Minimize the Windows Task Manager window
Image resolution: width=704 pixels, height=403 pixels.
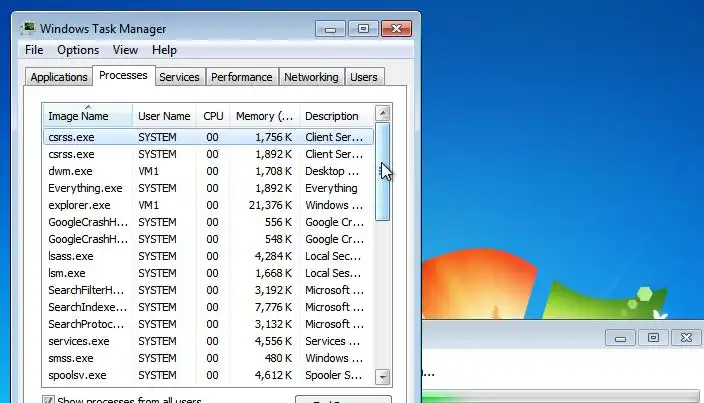click(330, 29)
